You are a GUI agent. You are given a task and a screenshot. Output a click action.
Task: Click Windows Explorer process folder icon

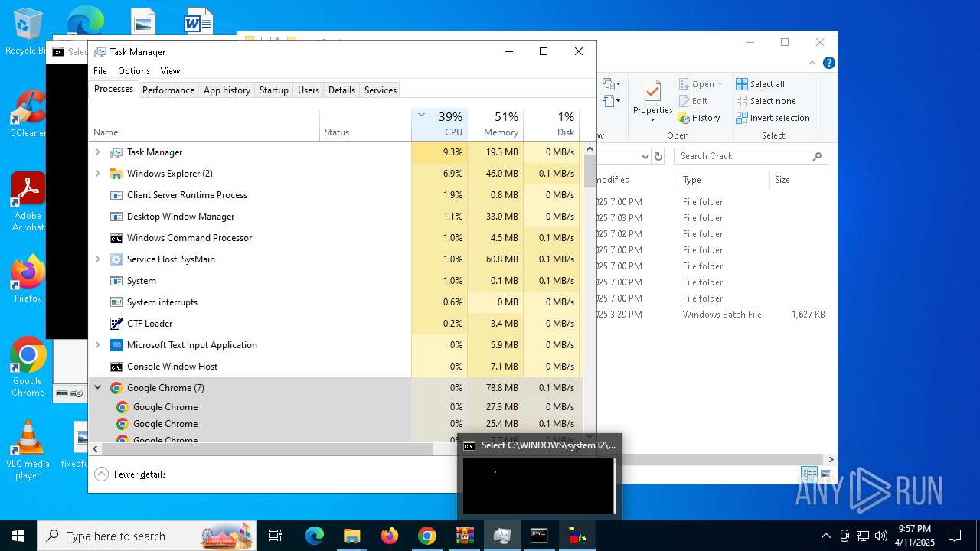coord(116,174)
